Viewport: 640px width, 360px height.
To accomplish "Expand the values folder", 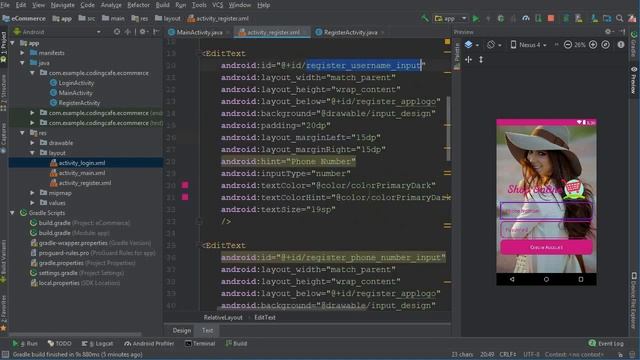I will click(32, 202).
